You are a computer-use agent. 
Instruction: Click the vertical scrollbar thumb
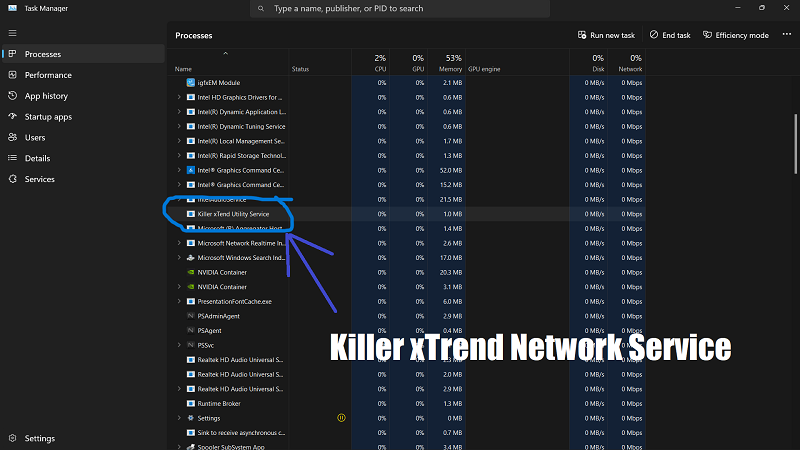795,144
